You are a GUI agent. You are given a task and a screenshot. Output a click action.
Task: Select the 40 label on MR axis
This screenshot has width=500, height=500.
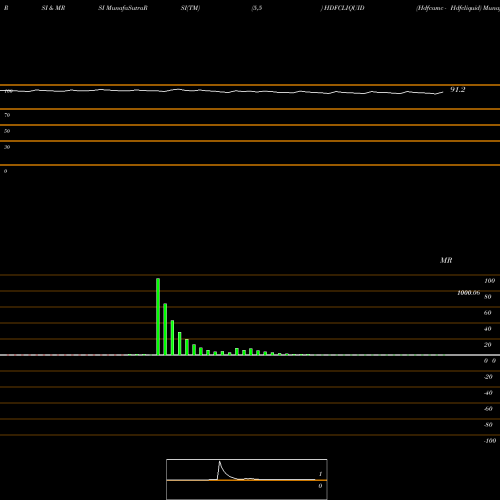click(488, 329)
